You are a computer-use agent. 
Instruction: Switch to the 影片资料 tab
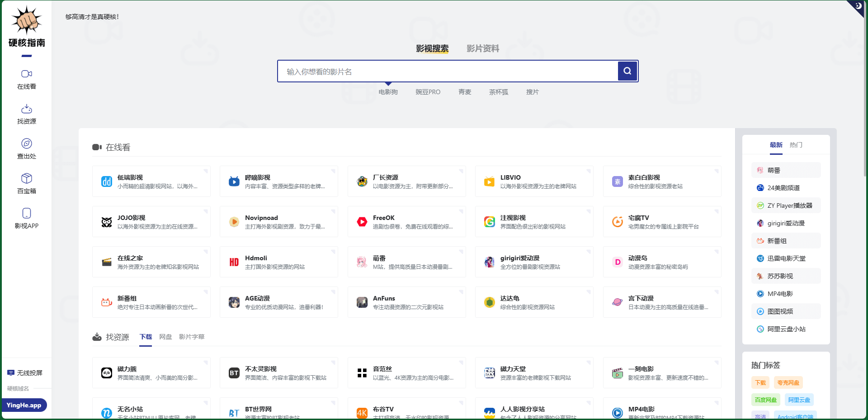[483, 48]
